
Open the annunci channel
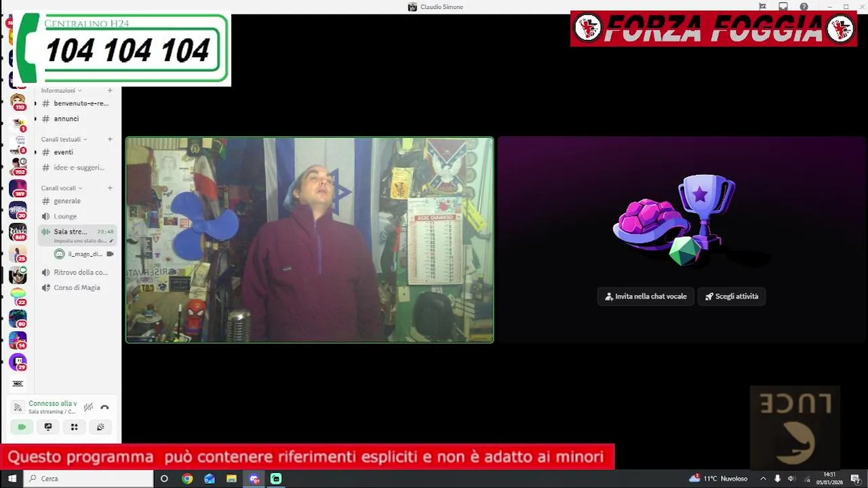(75, 119)
